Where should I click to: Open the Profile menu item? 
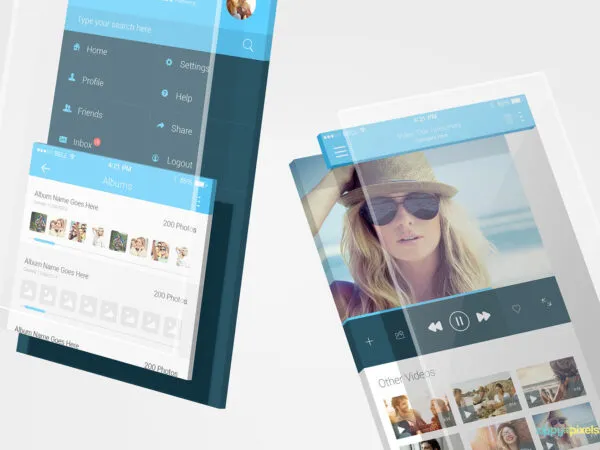pos(93,81)
